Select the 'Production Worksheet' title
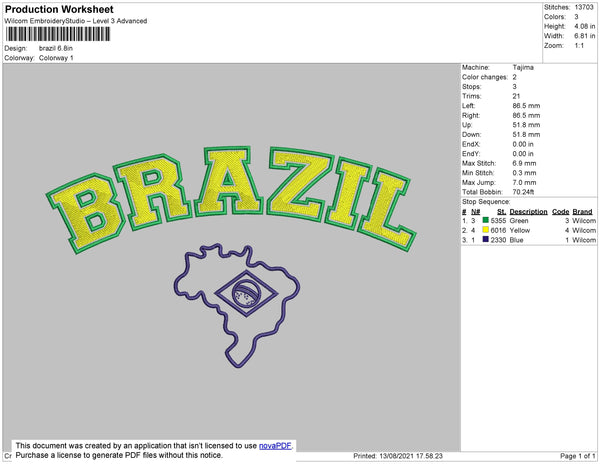600x464 pixels. 59,10
